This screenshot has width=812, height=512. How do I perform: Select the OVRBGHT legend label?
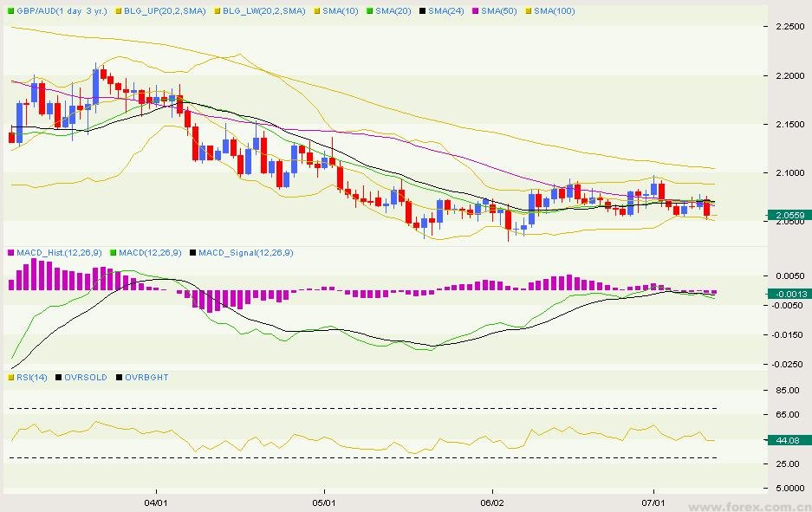coord(147,378)
